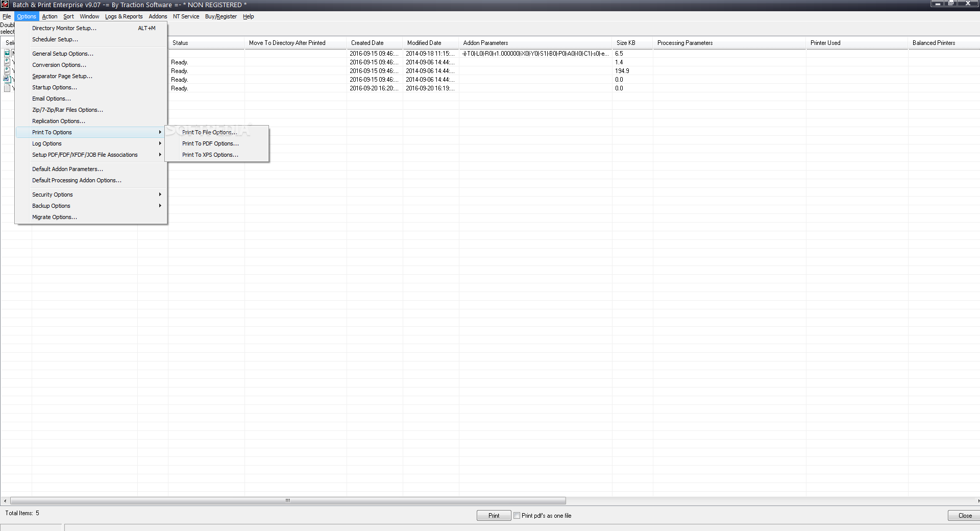Sort by Move To Directory After Printed column

tap(296, 43)
